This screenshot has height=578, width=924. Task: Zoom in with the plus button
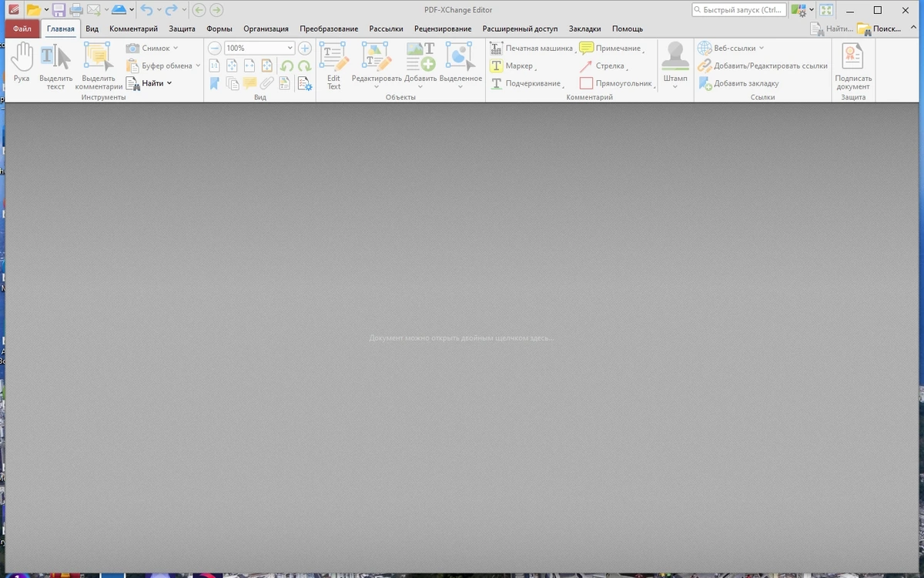pos(305,48)
